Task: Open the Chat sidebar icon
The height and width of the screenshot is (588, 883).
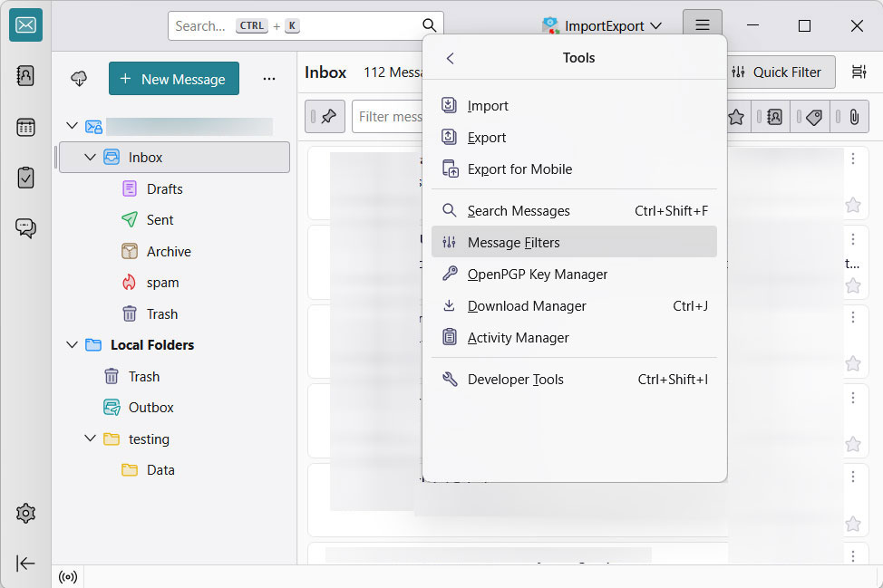Action: point(25,228)
